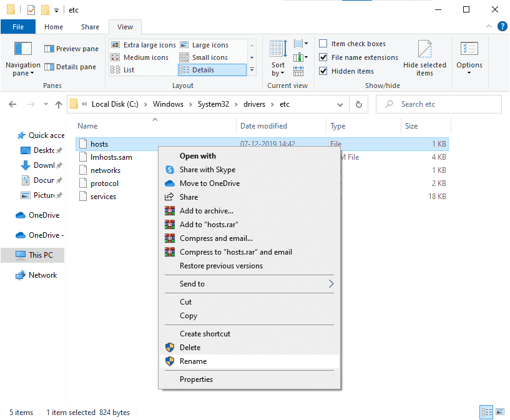Click the Search etc field
The image size is (510, 420).
tap(439, 104)
